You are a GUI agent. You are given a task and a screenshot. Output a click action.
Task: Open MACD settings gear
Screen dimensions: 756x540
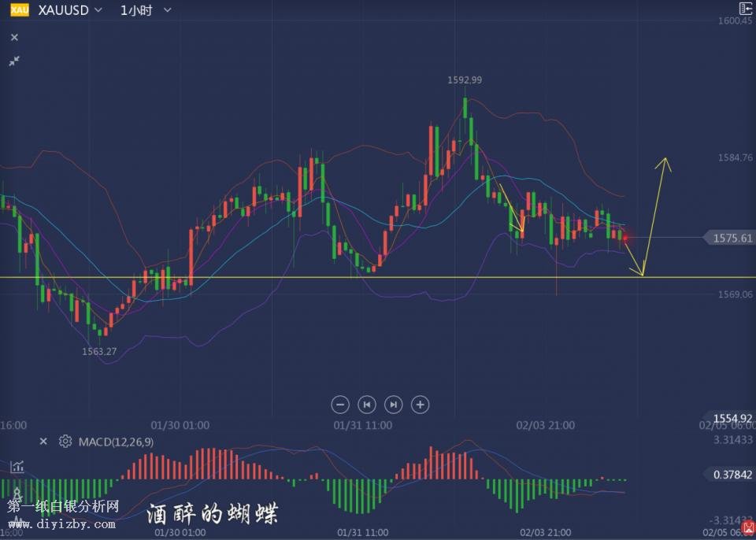click(65, 442)
